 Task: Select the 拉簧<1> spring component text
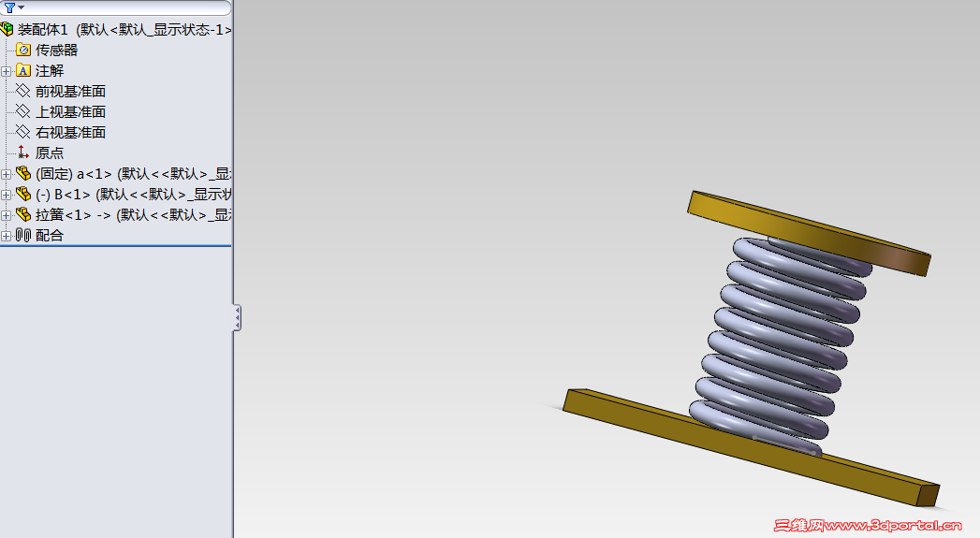134,215
